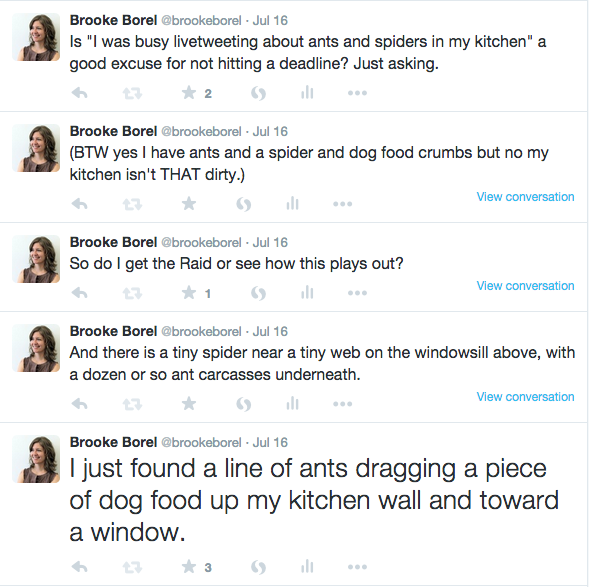Open Brooke Borel's avatar on the top tweet
The height and width of the screenshot is (587, 589).
click(x=36, y=37)
